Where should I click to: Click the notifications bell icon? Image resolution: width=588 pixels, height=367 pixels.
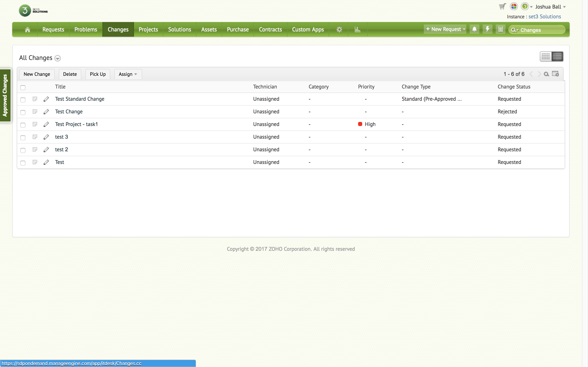pyautogui.click(x=474, y=29)
